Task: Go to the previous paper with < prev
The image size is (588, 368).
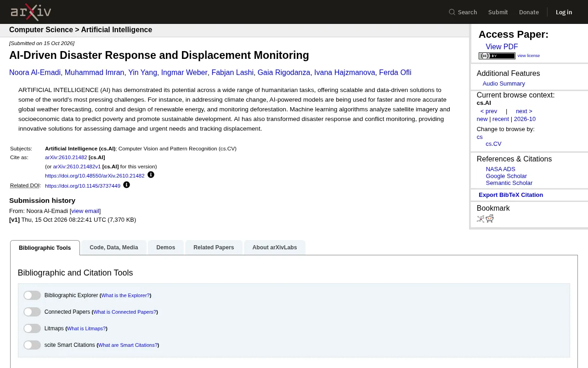Action: (489, 111)
